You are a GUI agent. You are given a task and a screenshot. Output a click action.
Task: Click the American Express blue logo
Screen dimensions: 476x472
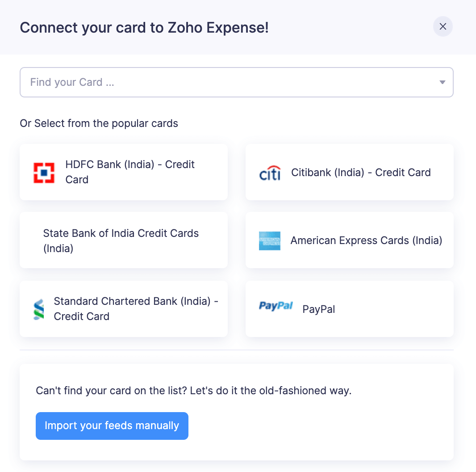pyautogui.click(x=270, y=241)
